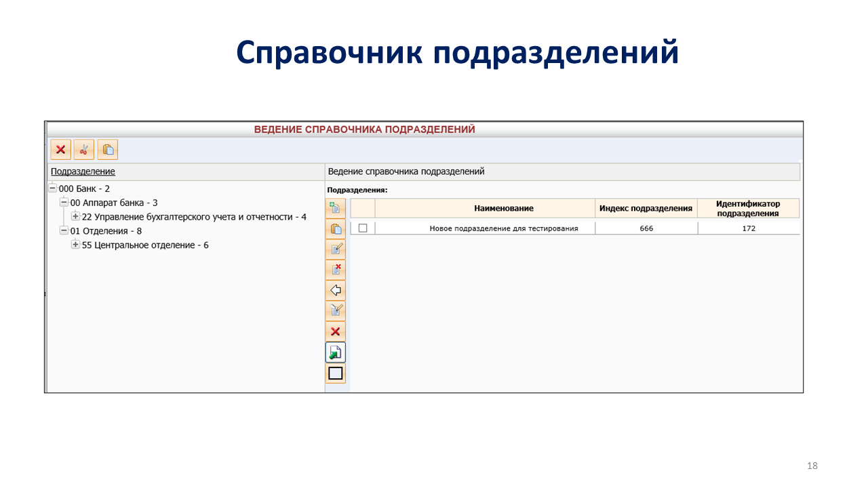Image resolution: width=868 pixels, height=488 pixels.
Task: Expand 22 Управление бухгалтерского учета node
Action: pyautogui.click(x=75, y=217)
